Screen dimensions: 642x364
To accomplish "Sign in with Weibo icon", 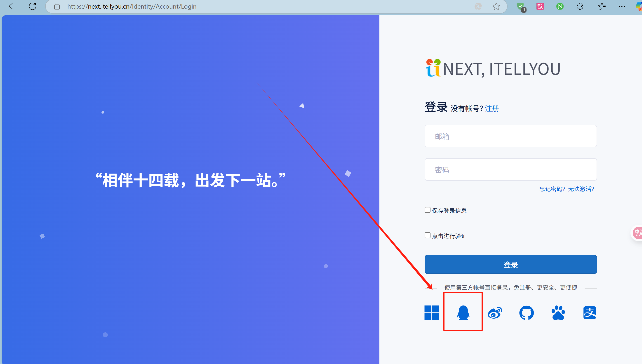I will pyautogui.click(x=495, y=312).
